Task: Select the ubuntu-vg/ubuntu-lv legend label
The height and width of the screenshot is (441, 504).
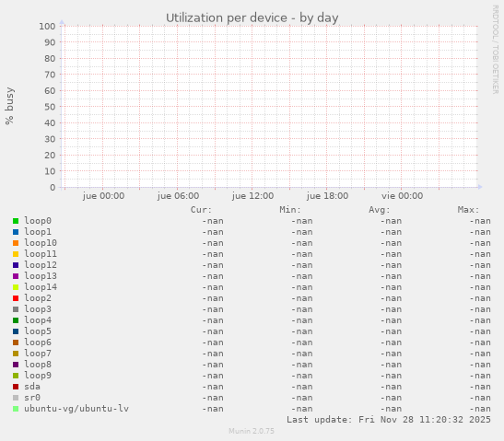Action: coord(76,409)
